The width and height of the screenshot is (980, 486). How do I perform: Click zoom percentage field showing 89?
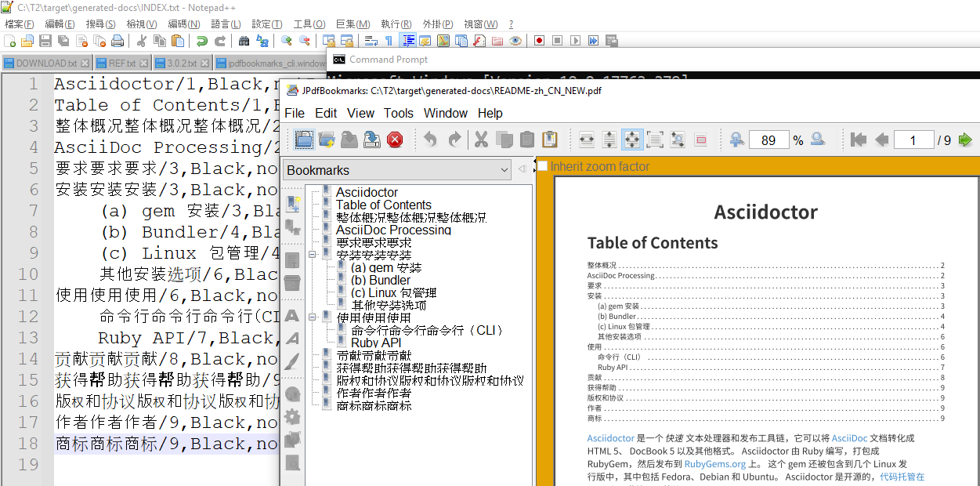pos(768,140)
